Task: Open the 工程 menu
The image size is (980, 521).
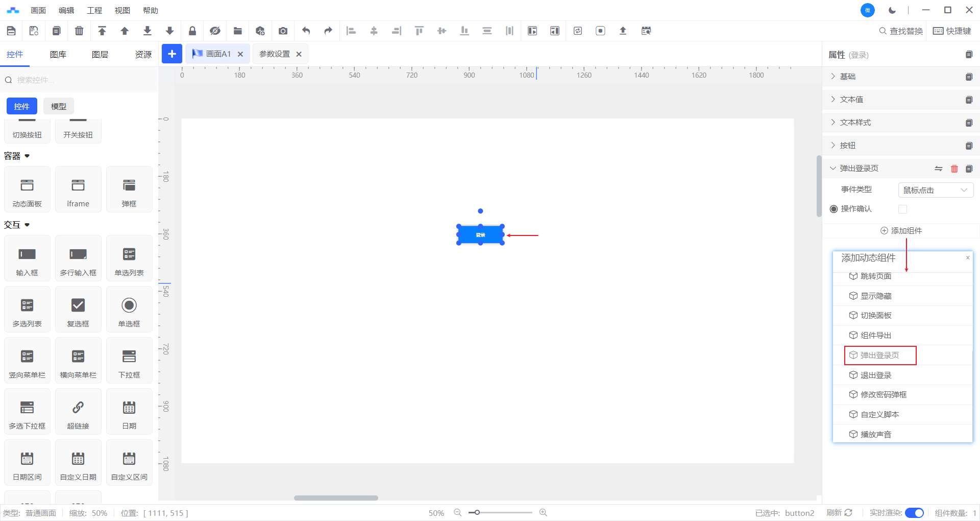Action: [94, 10]
